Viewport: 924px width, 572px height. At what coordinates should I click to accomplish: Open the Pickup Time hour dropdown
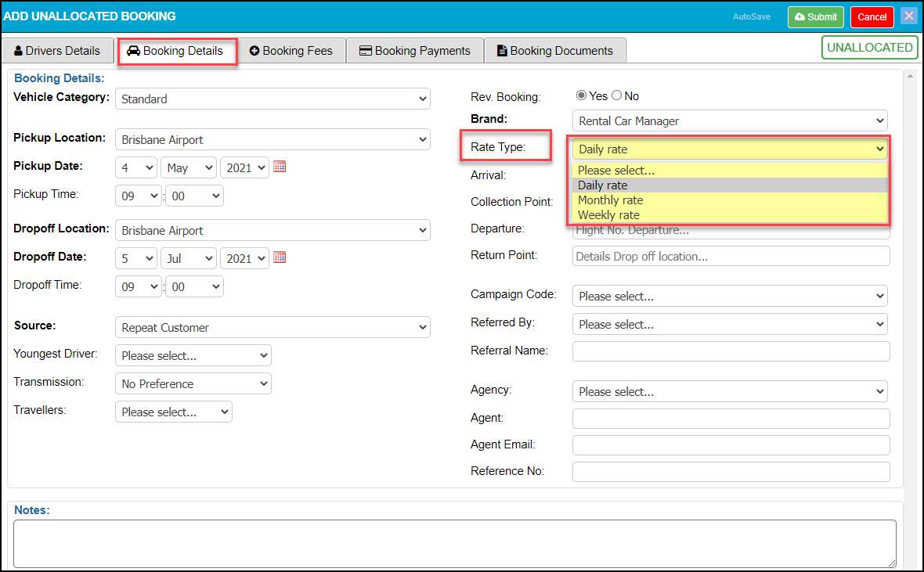point(139,196)
